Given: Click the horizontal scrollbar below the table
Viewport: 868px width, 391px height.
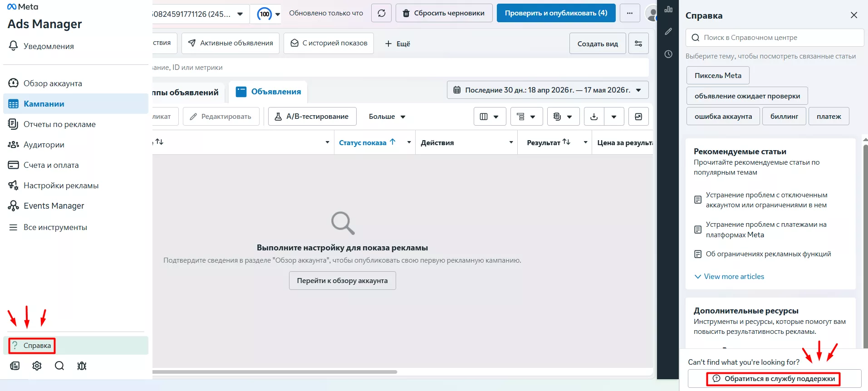Looking at the screenshot, I should 275,372.
